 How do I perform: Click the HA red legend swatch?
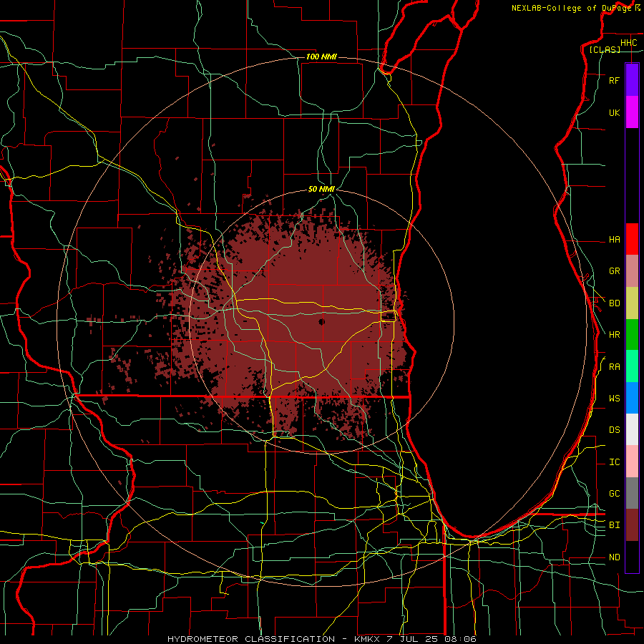(x=632, y=239)
